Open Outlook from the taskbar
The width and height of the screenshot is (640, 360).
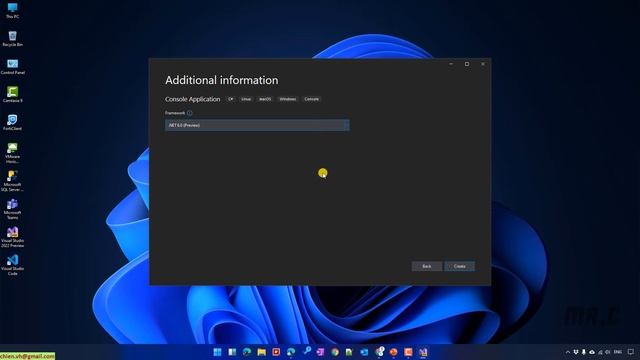[364, 352]
